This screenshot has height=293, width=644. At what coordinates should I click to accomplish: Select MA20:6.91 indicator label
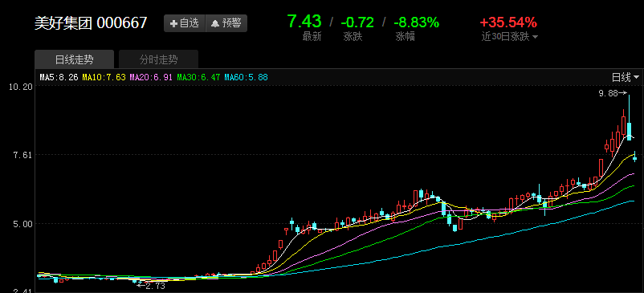pos(151,77)
